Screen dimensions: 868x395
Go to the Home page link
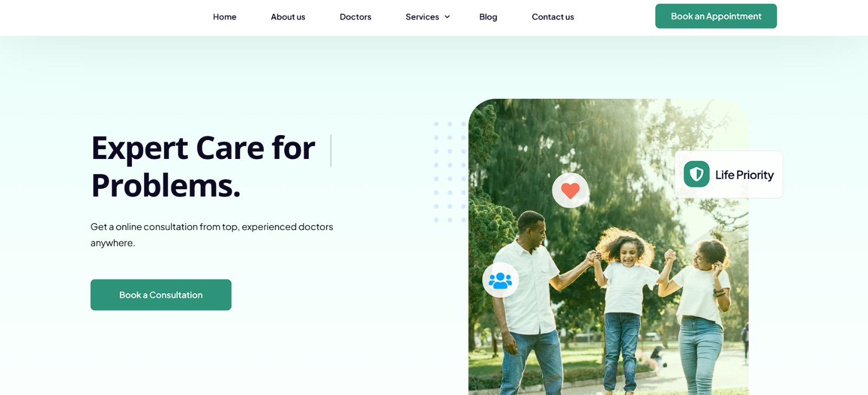click(x=225, y=17)
